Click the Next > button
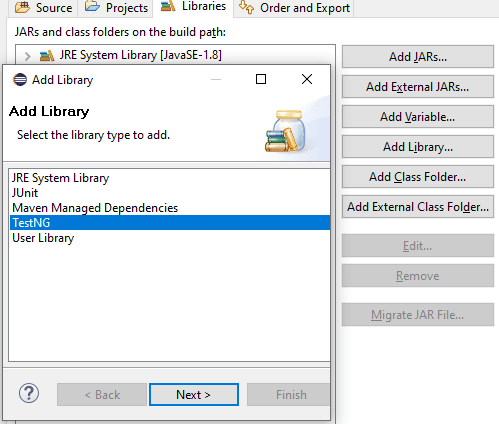The image size is (499, 424). 194,395
